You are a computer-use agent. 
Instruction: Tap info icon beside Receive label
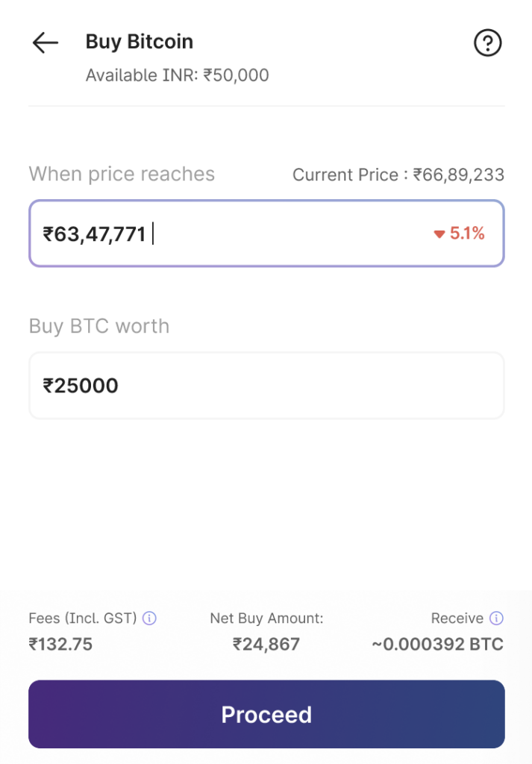coord(496,619)
